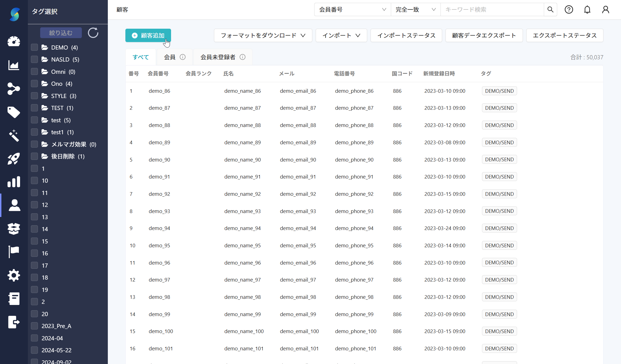The image size is (621, 364).
Task: Click the DEMO/SEND tag on demo_86 row
Action: tap(499, 91)
